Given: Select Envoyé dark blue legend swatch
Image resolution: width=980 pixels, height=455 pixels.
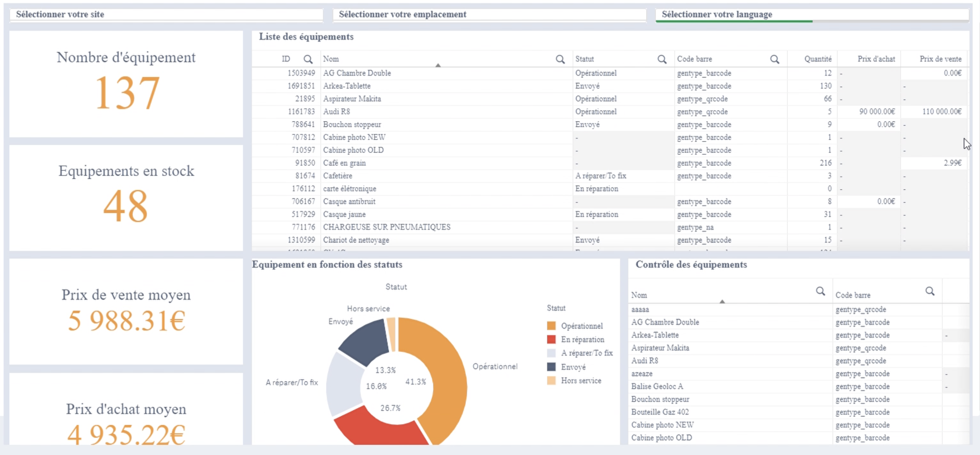Looking at the screenshot, I should [x=551, y=367].
